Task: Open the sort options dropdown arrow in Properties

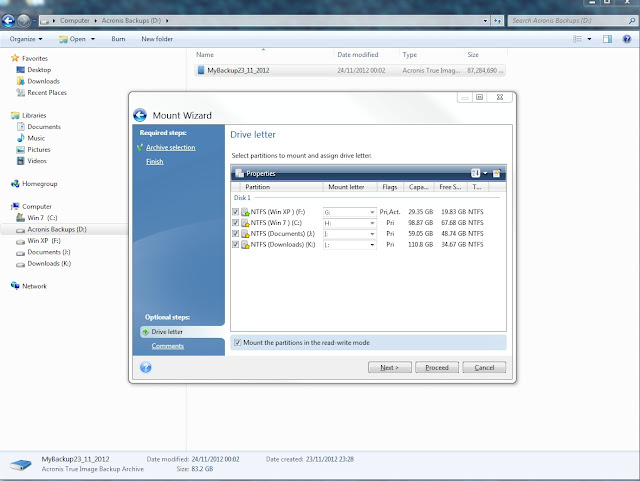Action: pyautogui.click(x=485, y=173)
